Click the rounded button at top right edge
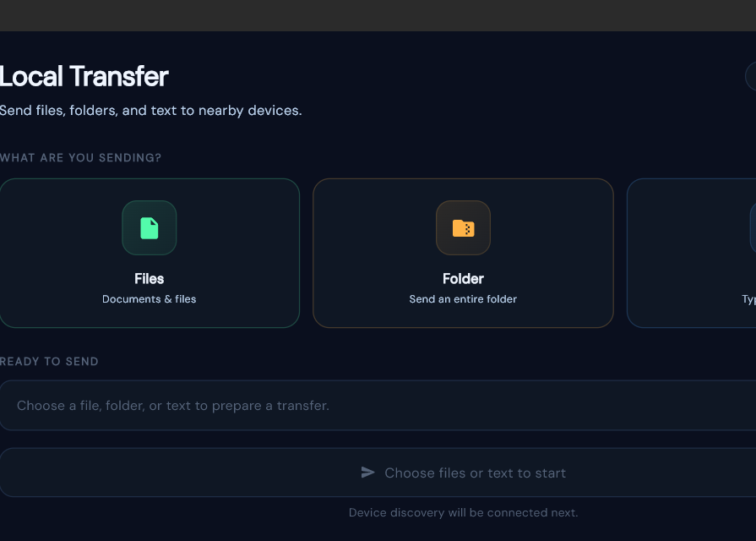 pyautogui.click(x=751, y=76)
